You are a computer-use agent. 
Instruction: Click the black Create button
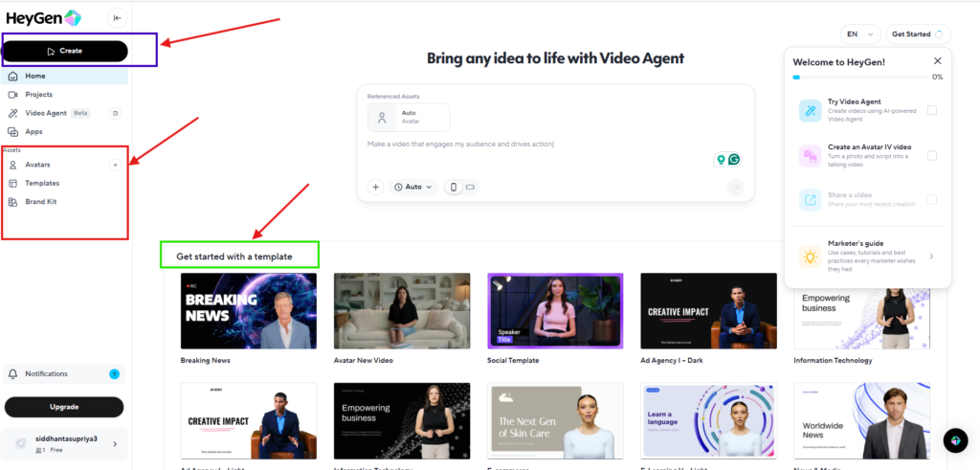pos(65,51)
